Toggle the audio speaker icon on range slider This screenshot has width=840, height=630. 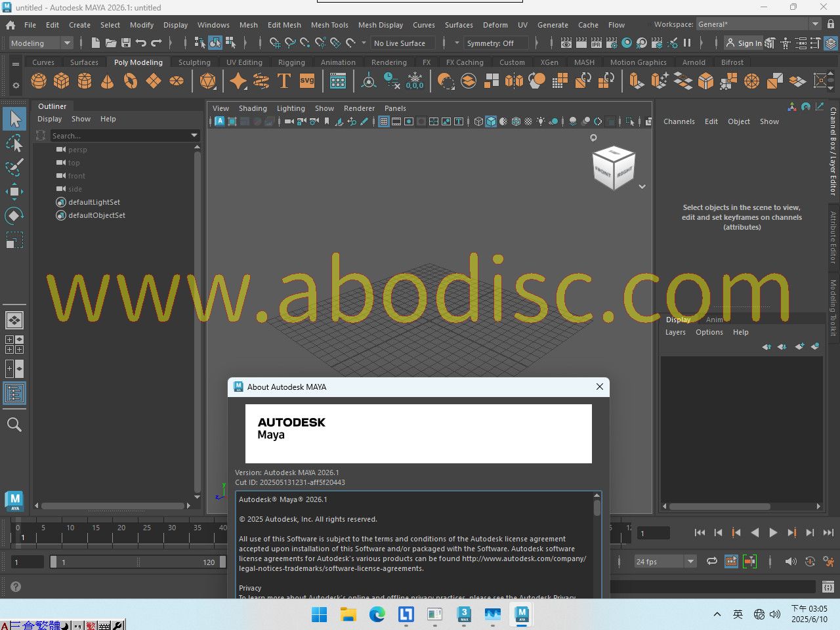(x=791, y=561)
